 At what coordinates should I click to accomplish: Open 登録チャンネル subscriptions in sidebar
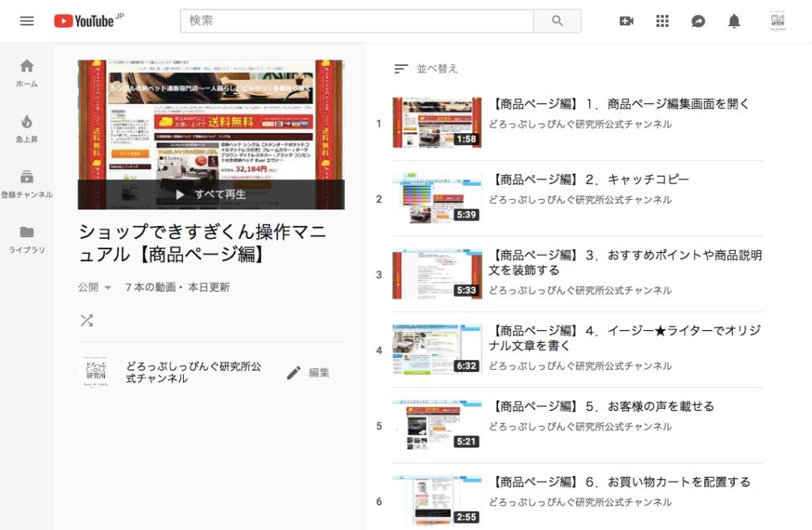click(x=26, y=184)
